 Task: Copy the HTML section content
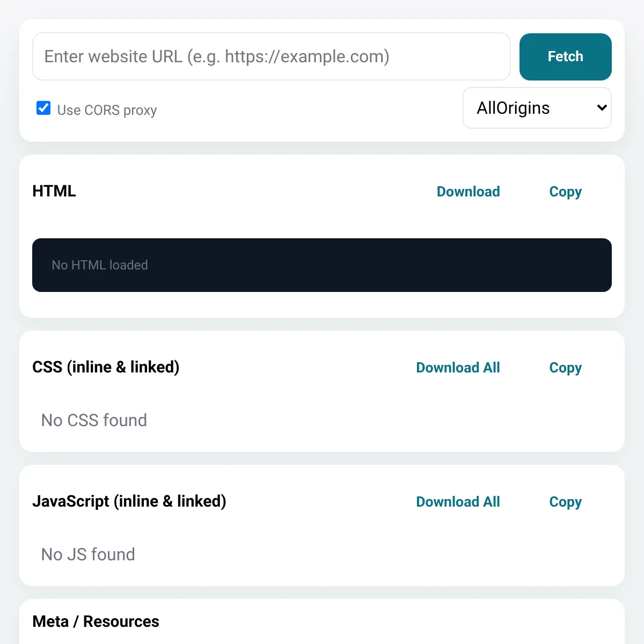[565, 192]
